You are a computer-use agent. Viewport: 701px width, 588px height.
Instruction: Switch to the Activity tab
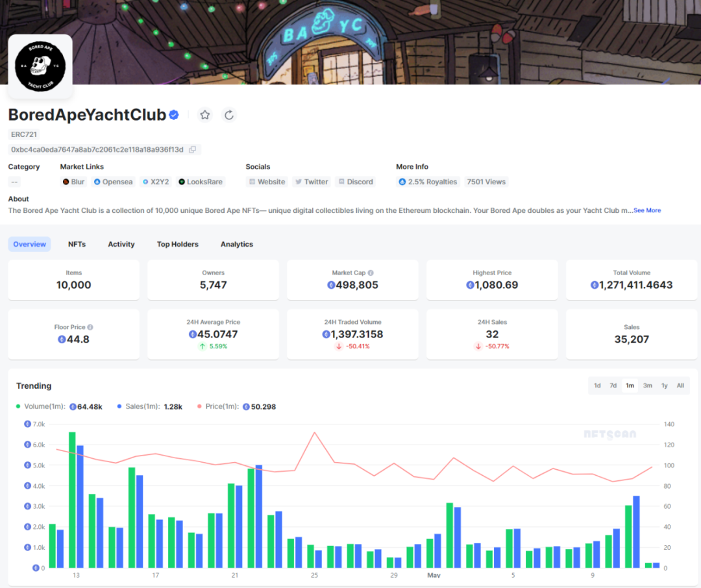click(x=121, y=244)
